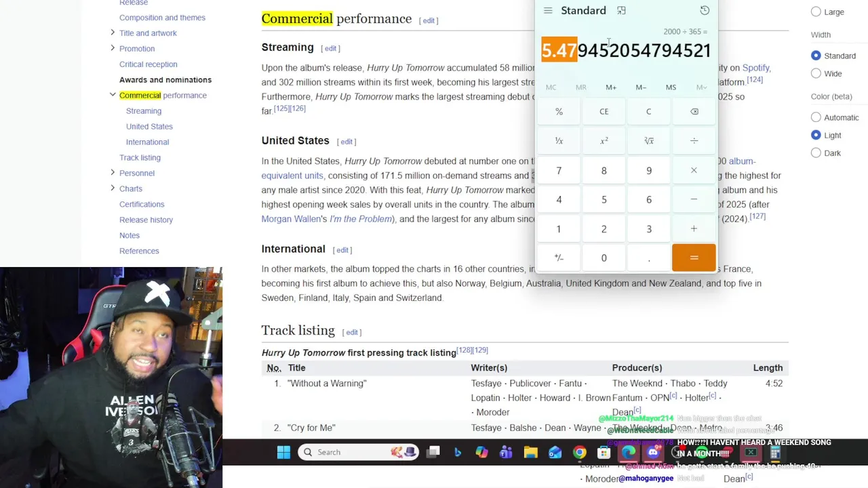Viewport: 868px width, 488px height.
Task: Open the Windows Start menu
Action: 283,452
